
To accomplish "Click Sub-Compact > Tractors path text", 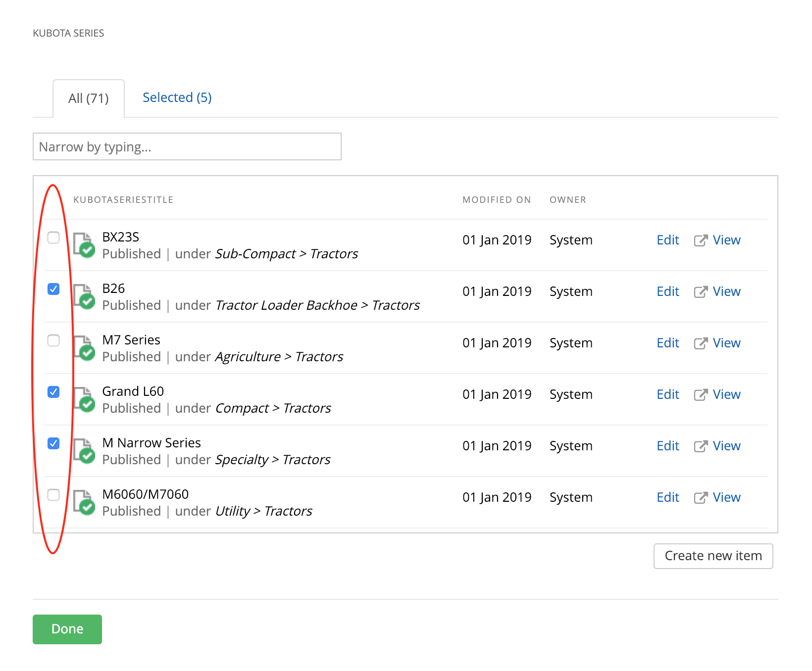I will point(287,254).
